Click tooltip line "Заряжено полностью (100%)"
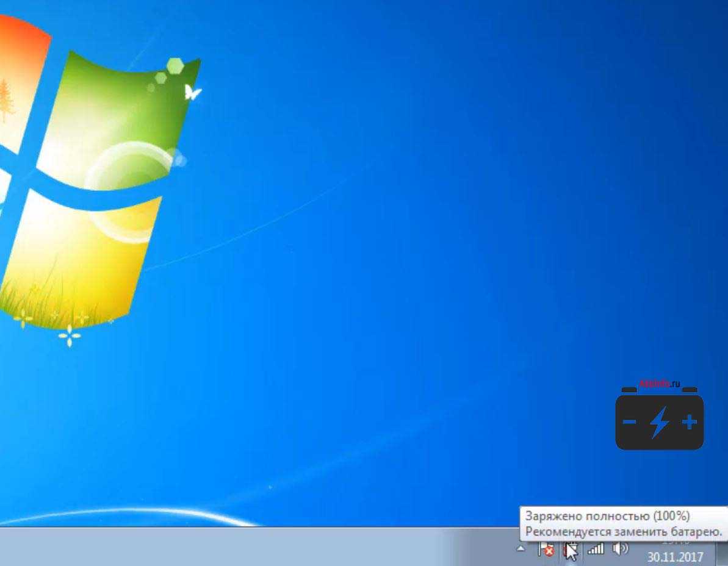Viewport: 728px width, 566px height. tap(607, 516)
